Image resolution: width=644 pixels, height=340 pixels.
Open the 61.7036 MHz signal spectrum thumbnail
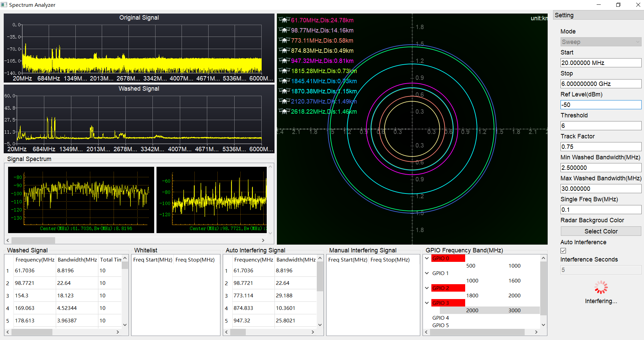click(81, 200)
